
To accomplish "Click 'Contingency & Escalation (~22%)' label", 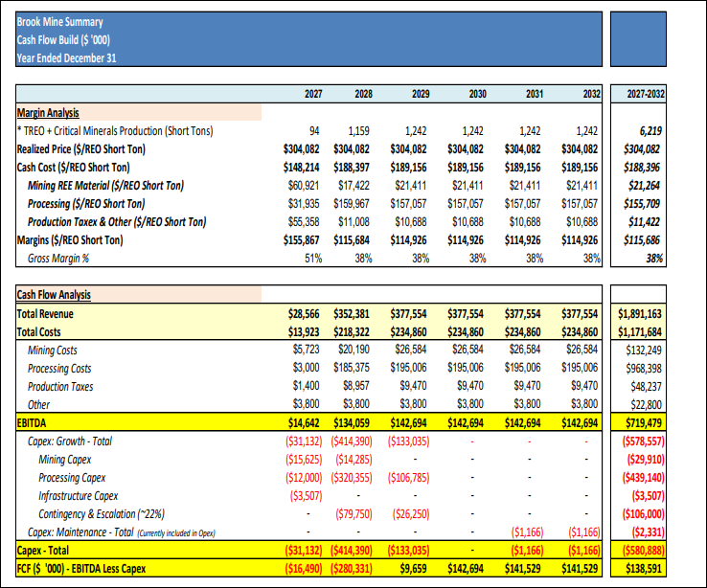I will [102, 514].
